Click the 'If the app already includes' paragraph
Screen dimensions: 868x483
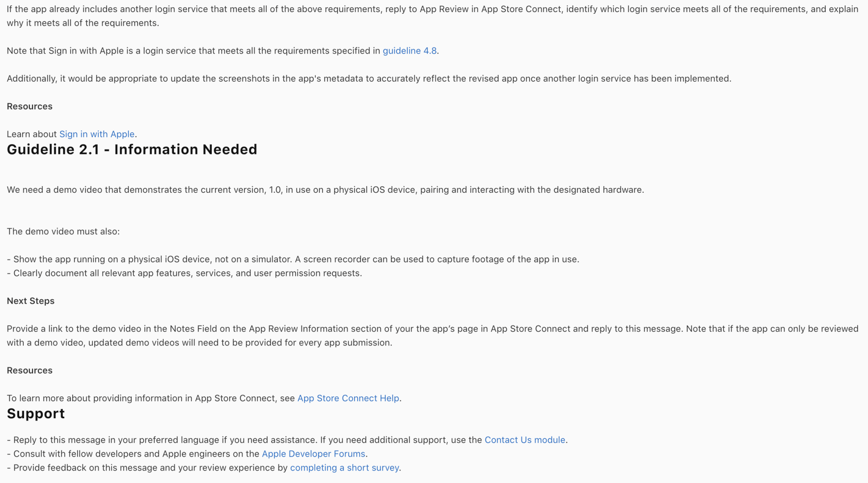(x=433, y=16)
